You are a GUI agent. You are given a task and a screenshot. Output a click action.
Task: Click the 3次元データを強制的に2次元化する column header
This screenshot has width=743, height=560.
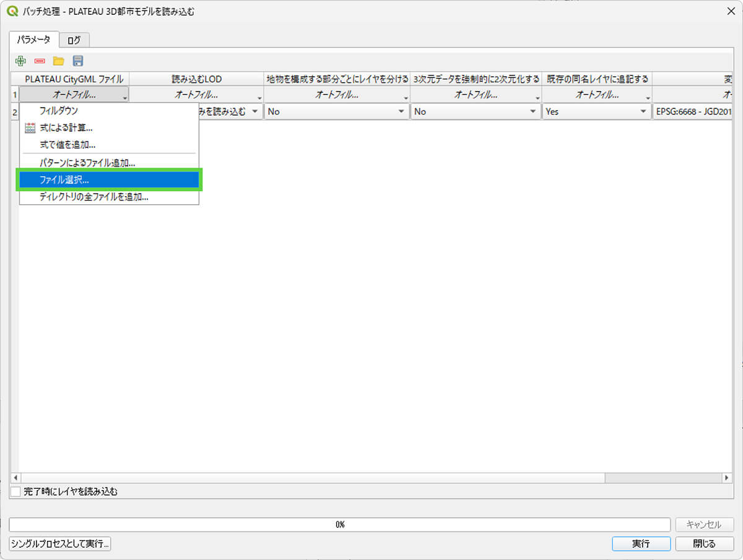pos(476,79)
